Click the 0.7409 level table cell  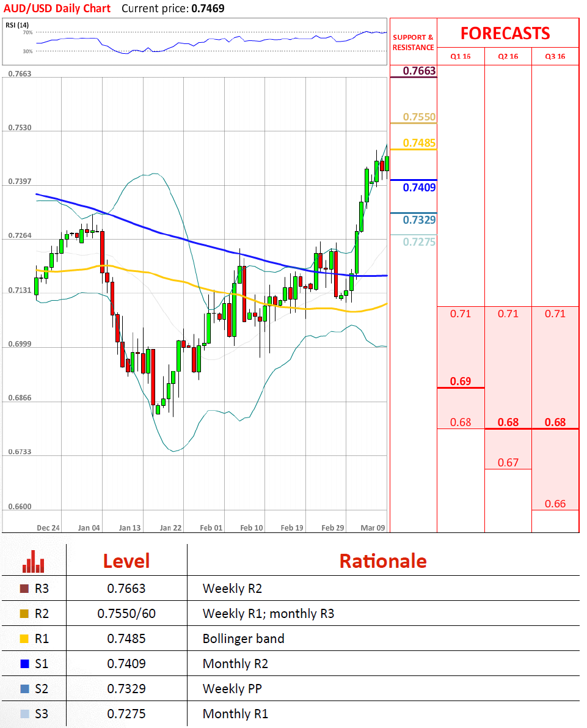pyautogui.click(x=126, y=664)
